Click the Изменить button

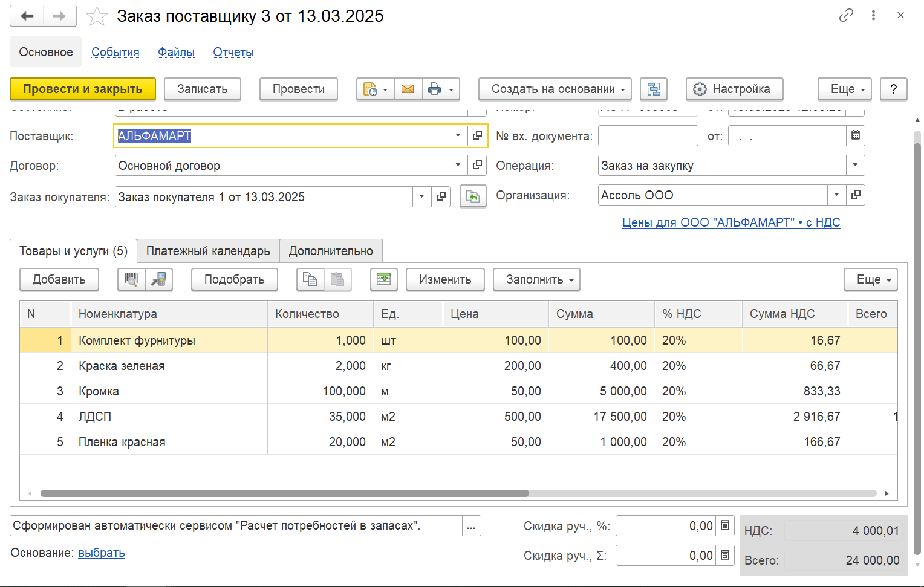point(445,279)
